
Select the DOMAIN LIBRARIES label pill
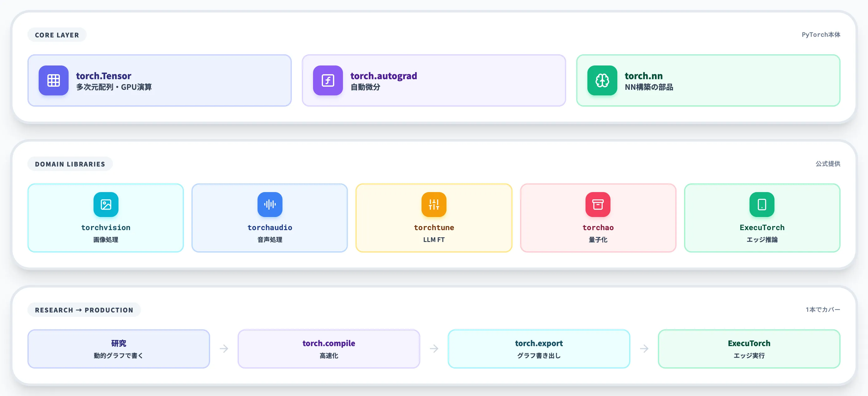pos(70,164)
